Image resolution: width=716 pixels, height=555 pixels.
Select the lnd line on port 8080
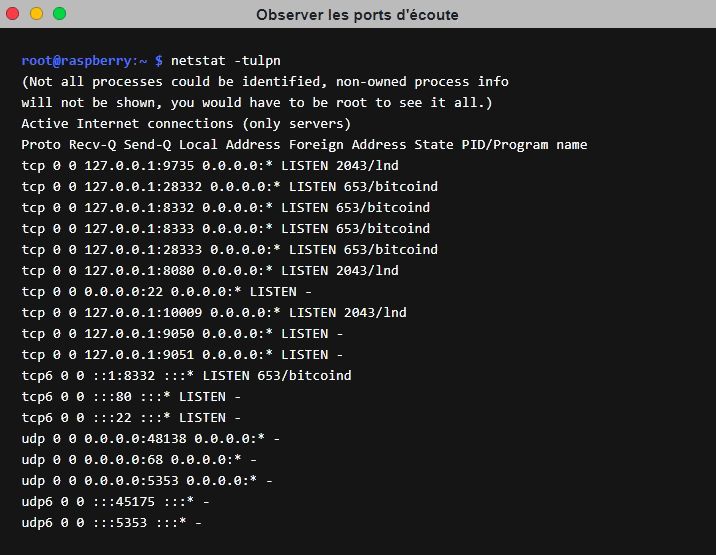[x=210, y=271]
